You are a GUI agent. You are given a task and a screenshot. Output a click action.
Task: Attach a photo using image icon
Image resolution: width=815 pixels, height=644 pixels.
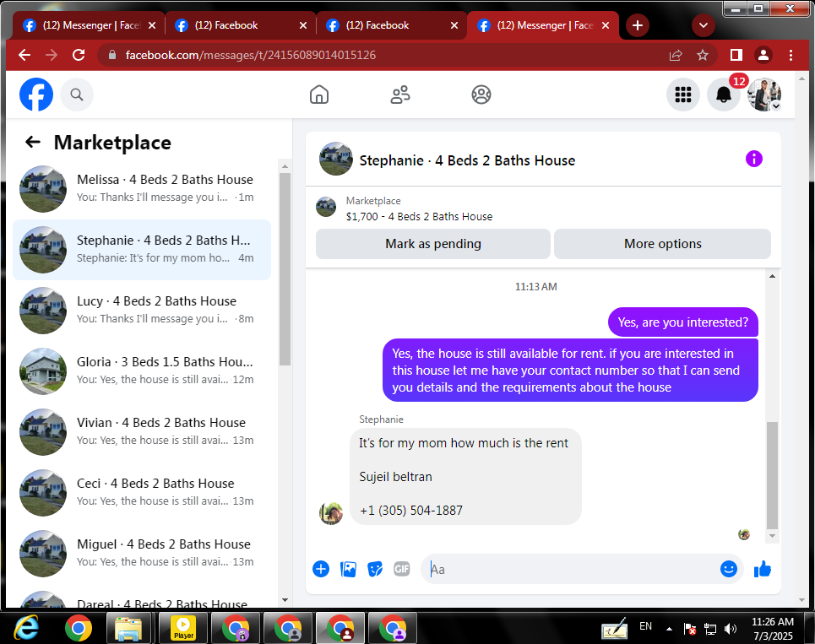[x=348, y=569]
